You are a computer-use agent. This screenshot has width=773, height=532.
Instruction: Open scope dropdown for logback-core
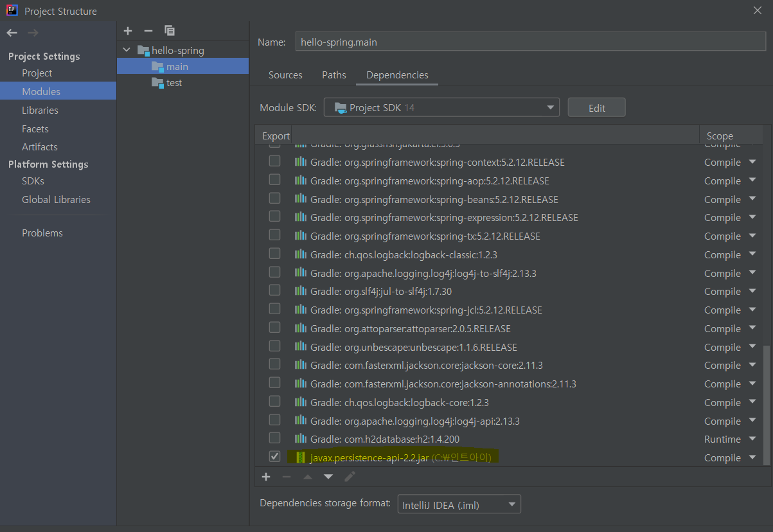pos(752,402)
